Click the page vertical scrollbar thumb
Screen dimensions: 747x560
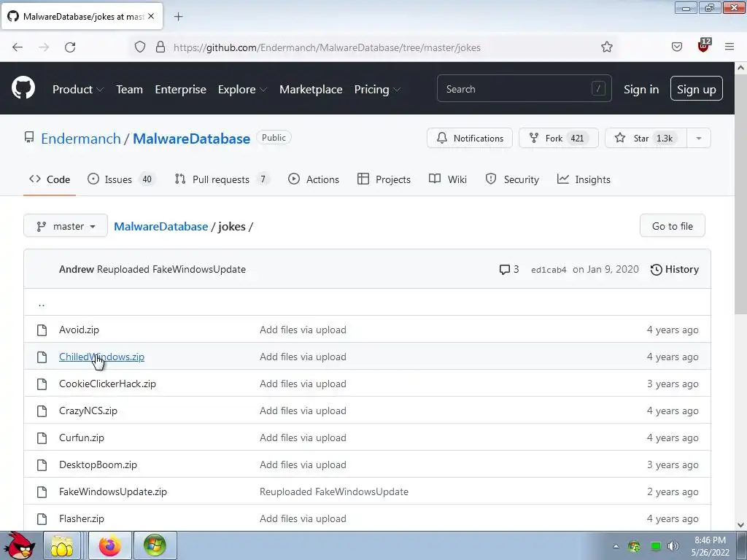(x=740, y=195)
